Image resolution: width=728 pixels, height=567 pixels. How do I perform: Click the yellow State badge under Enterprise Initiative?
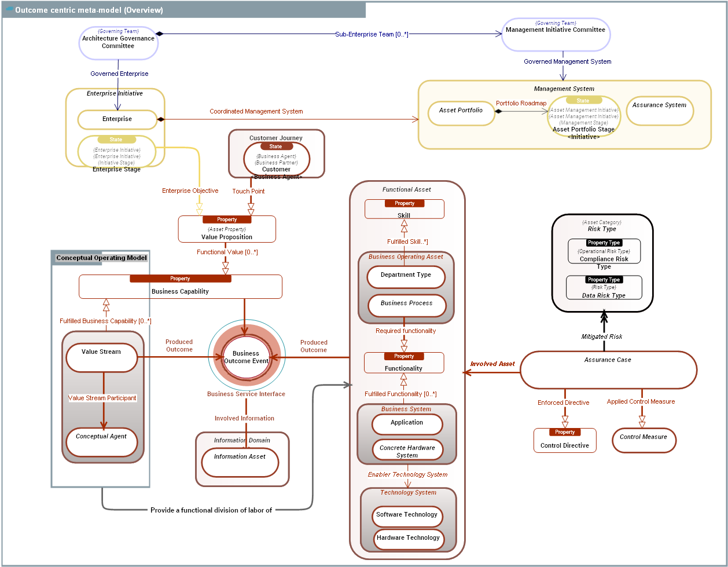click(x=116, y=140)
